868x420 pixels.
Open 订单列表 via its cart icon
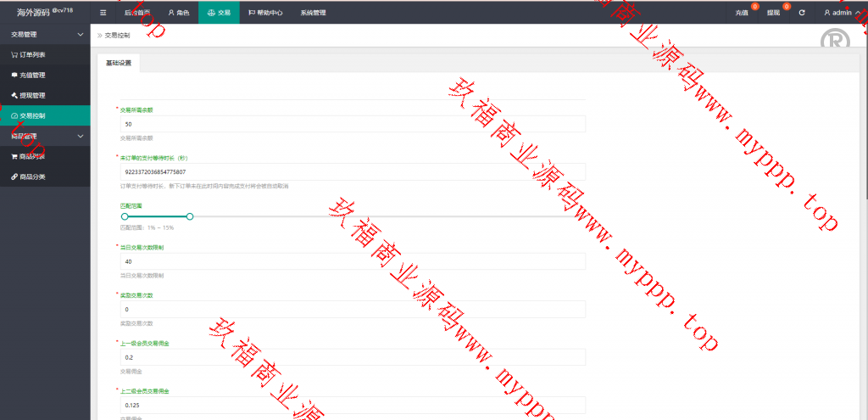click(x=14, y=55)
